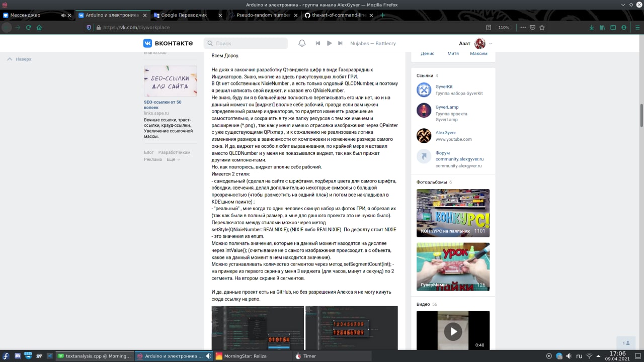The image size is (644, 362).
Task: Open the tracking protection shield icon
Action: [x=89, y=28]
